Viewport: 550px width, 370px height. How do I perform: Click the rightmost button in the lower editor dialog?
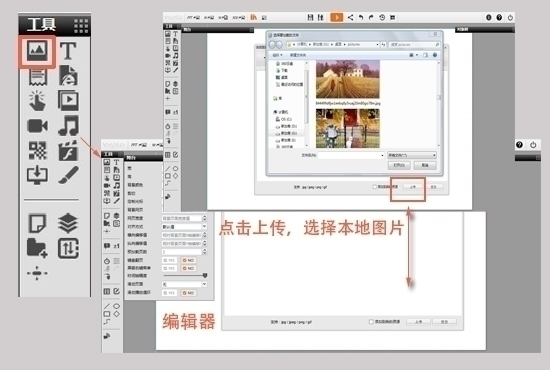tap(444, 322)
